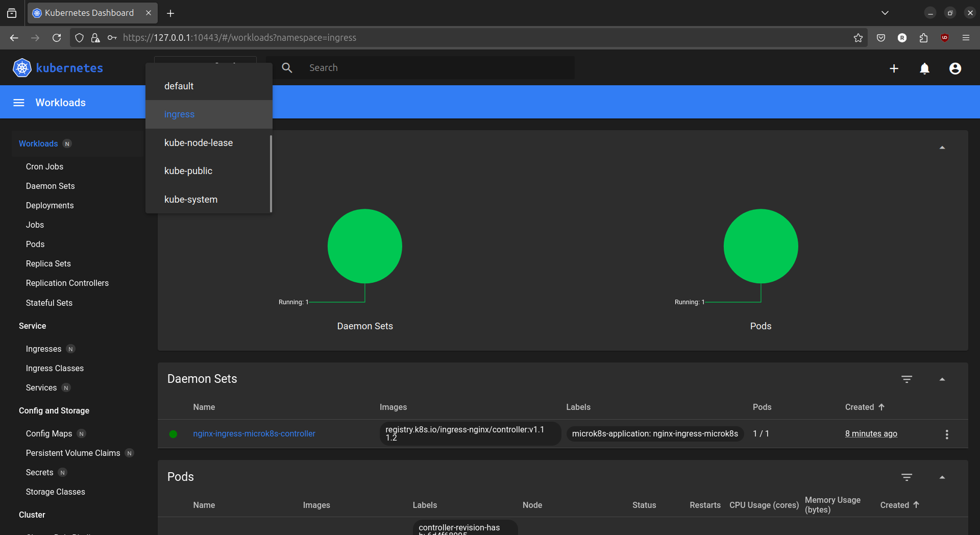
Task: Click the browser reload icon
Action: click(57, 38)
